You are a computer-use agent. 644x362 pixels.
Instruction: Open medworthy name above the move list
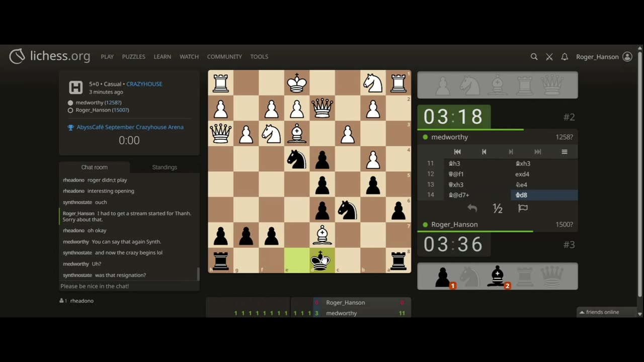coord(449,137)
